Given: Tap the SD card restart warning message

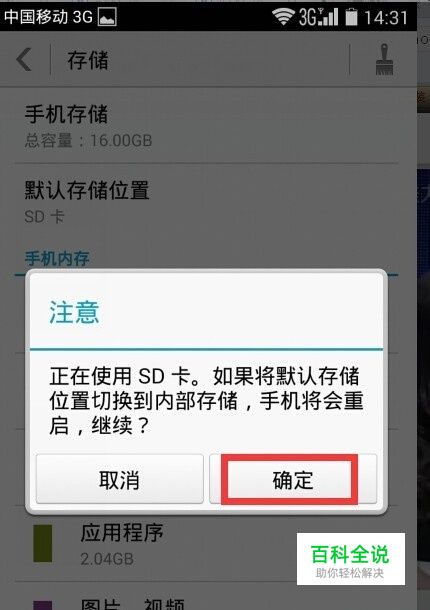Looking at the screenshot, I should coord(206,400).
